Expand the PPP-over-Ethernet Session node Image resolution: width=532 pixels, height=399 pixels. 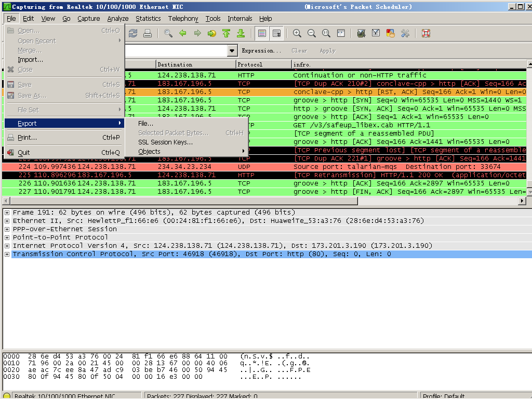(7, 229)
